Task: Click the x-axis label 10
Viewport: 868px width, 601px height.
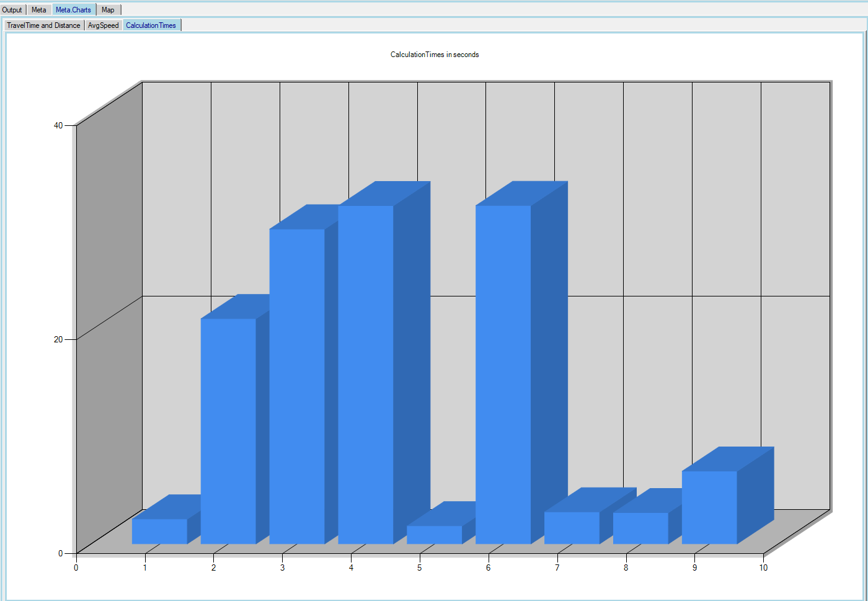Action: click(763, 568)
